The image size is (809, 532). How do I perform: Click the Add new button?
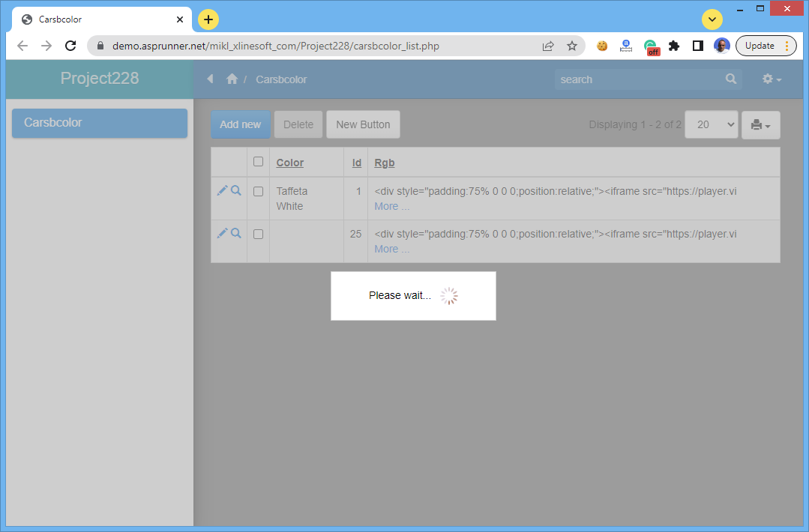click(241, 125)
